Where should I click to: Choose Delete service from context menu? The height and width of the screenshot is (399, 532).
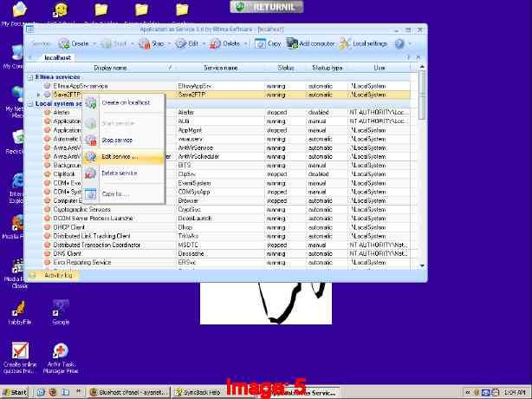coord(124,173)
